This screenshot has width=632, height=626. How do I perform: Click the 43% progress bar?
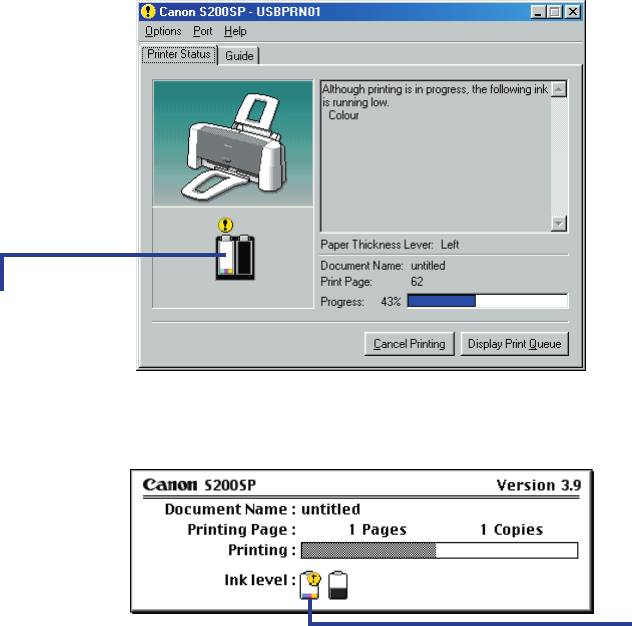(487, 301)
